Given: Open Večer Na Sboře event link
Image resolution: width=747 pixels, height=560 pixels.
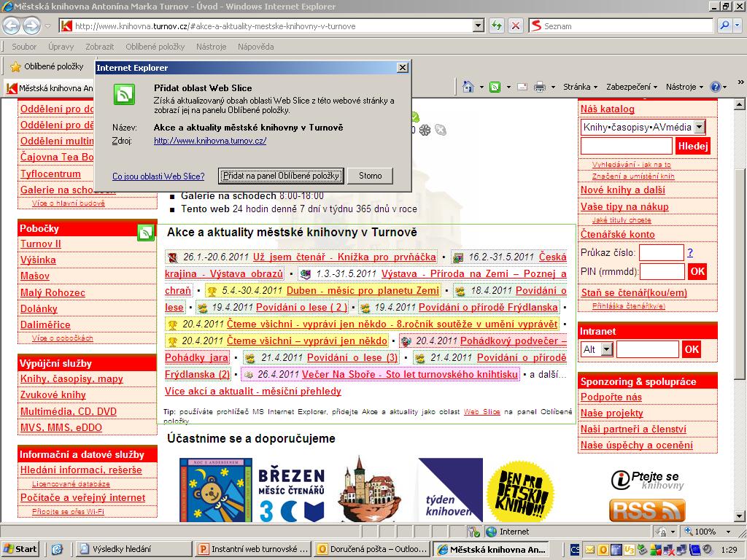Looking at the screenshot, I should click(410, 374).
